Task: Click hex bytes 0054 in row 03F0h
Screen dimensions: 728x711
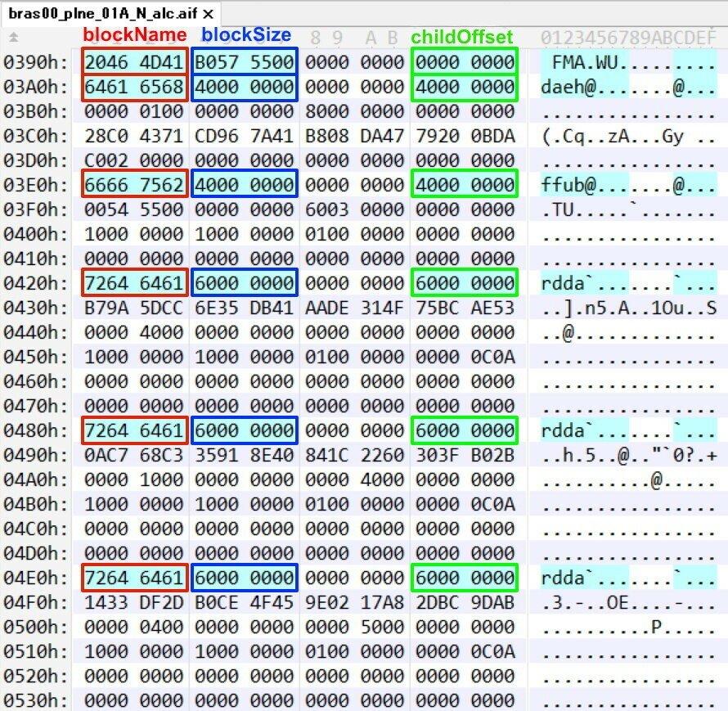Action: 106,209
